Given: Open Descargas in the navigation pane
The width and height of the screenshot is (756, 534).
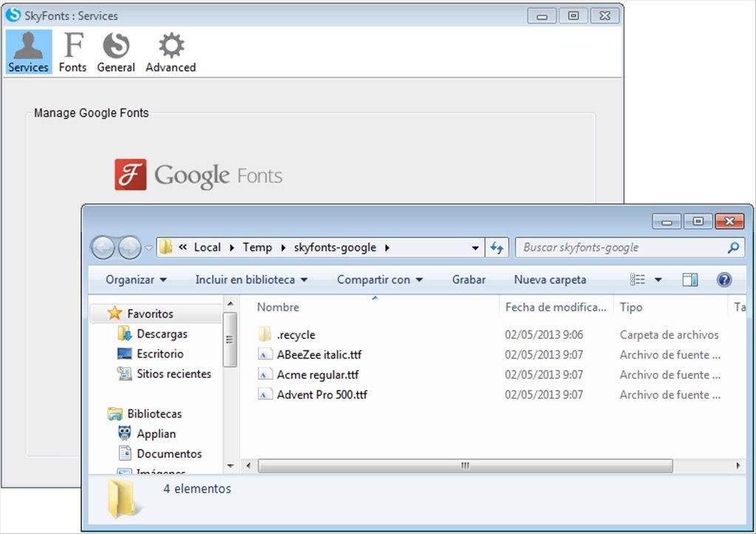Looking at the screenshot, I should (x=162, y=334).
